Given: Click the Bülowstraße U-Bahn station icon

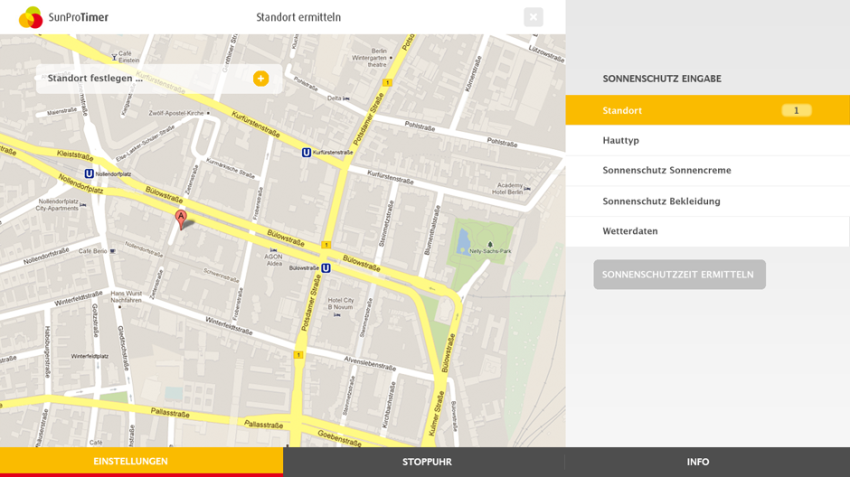Looking at the screenshot, I should [x=326, y=268].
